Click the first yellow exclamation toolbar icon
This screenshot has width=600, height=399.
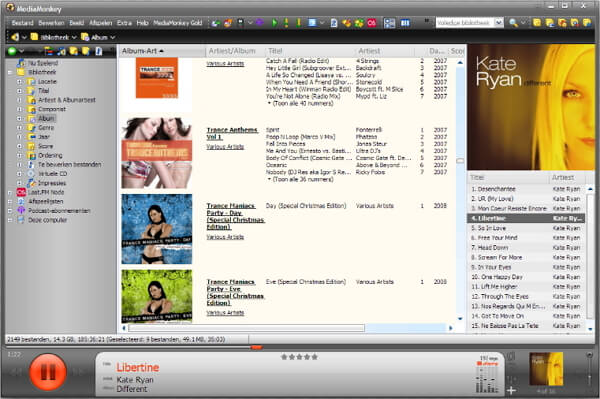286,23
